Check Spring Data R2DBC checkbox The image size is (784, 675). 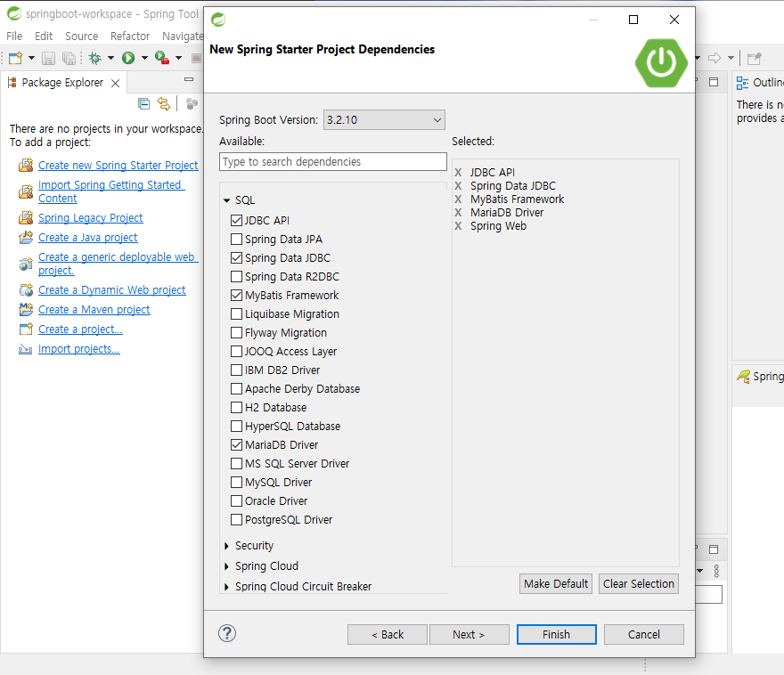coord(236,277)
